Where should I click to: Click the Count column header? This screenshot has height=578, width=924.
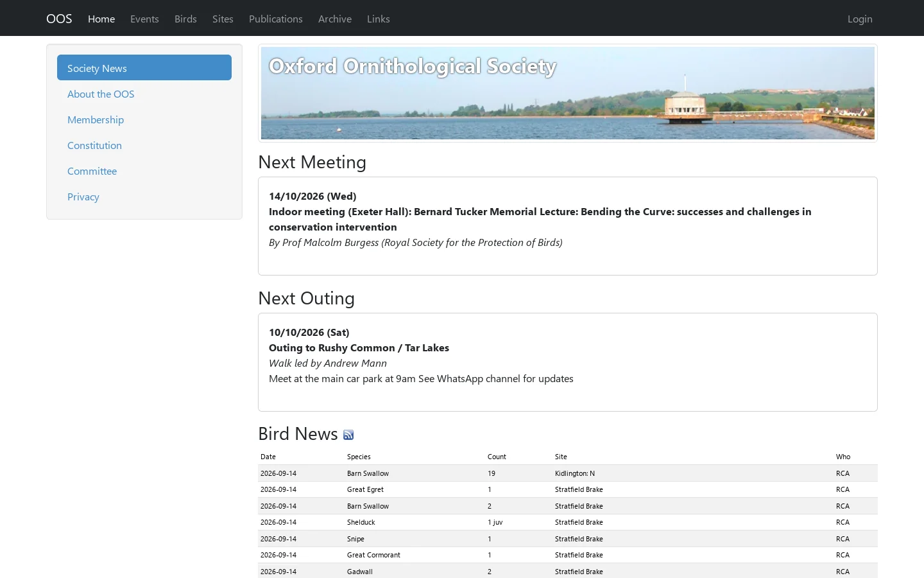point(497,457)
